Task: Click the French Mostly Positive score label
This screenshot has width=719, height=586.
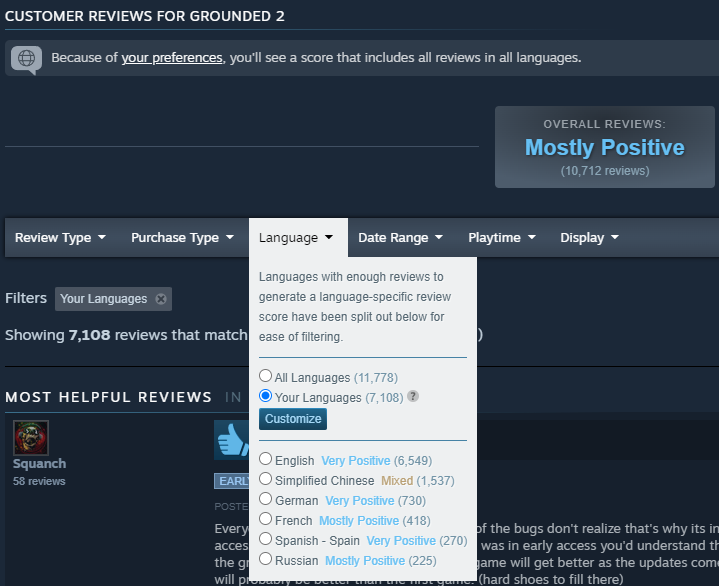Action: click(359, 521)
